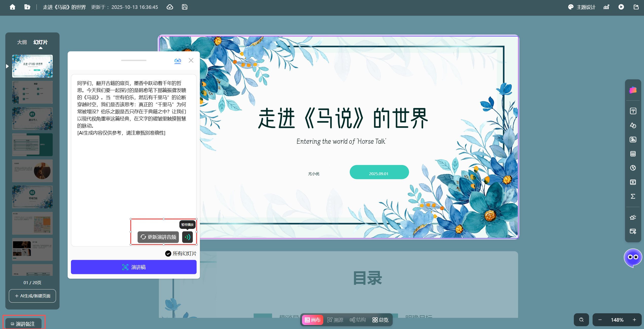The width and height of the screenshot is (644, 329).
Task: Switch to the 大纲 tab
Action: point(22,42)
